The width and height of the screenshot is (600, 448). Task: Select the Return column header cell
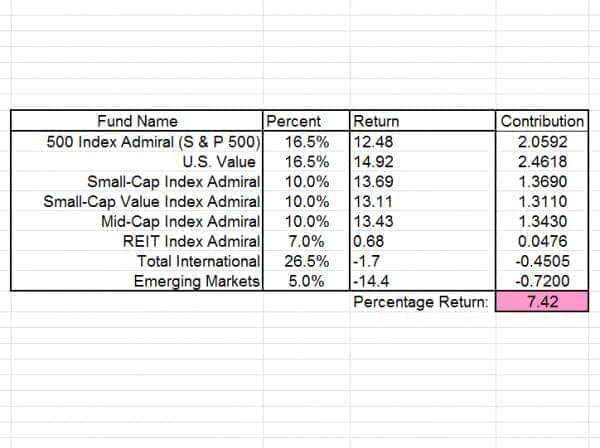coord(376,121)
